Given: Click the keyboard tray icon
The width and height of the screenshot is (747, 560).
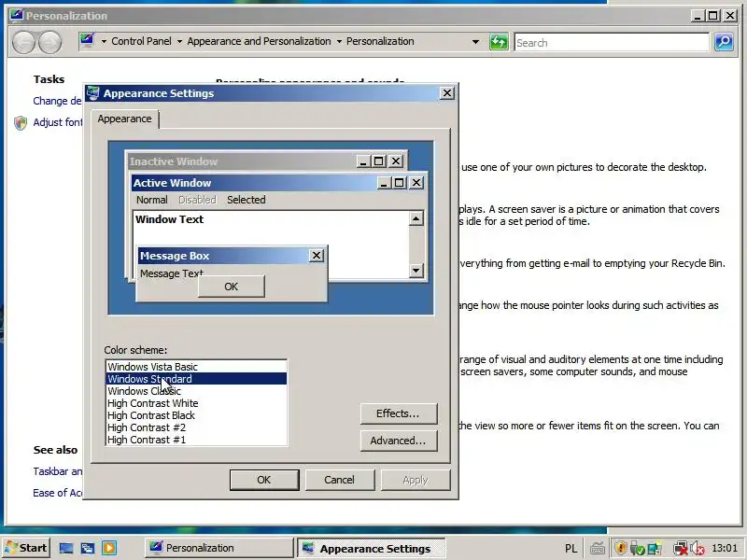Looking at the screenshot, I should (598, 549).
